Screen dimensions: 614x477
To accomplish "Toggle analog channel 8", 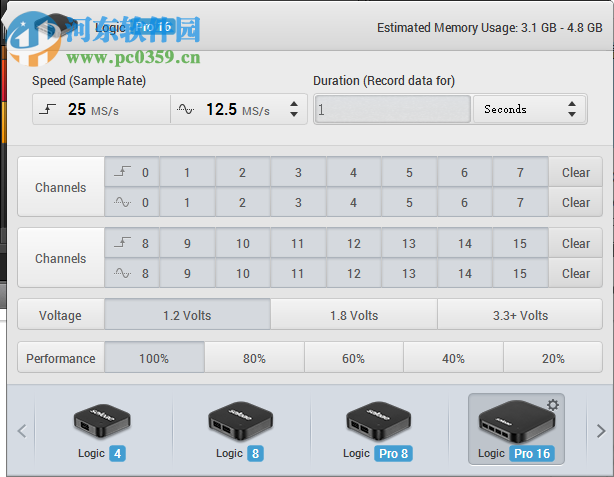I will tap(132, 273).
